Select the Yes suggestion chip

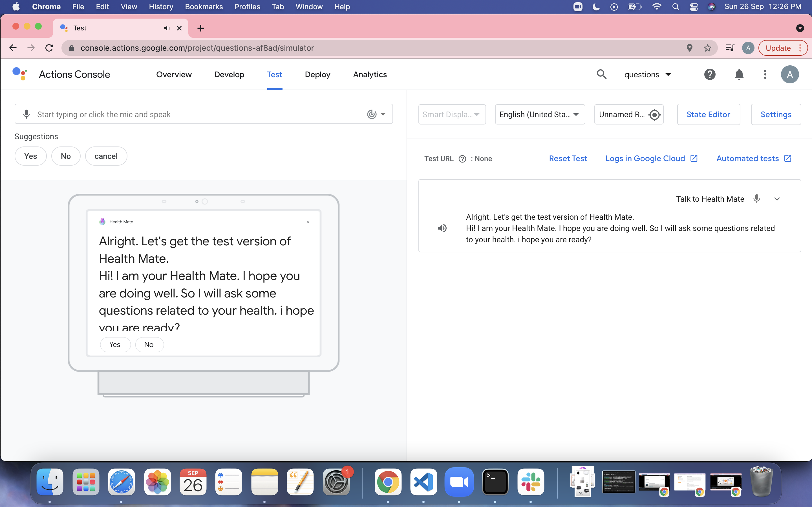tap(30, 156)
